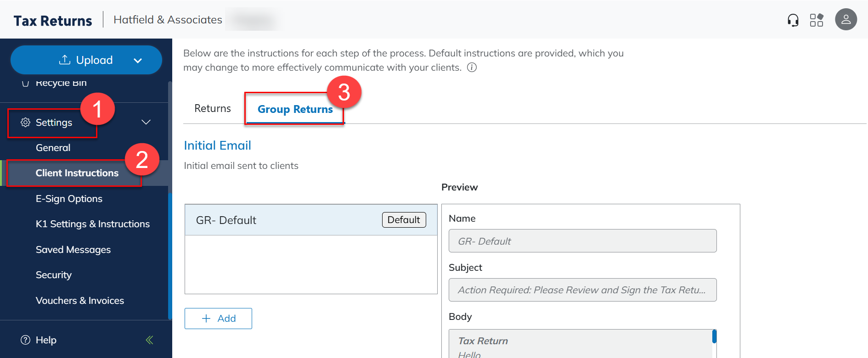This screenshot has width=868, height=358.
Task: Open E-Sign Options settings
Action: 69,199
